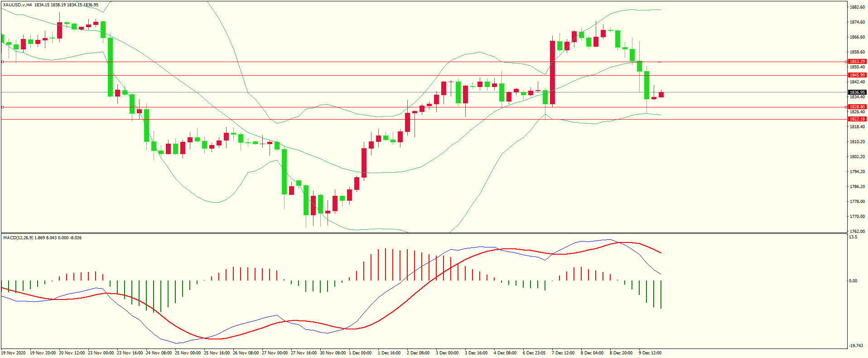The height and width of the screenshot is (358, 868).
Task: Click the 19 Nov 20:00 time label
Action: click(43, 353)
